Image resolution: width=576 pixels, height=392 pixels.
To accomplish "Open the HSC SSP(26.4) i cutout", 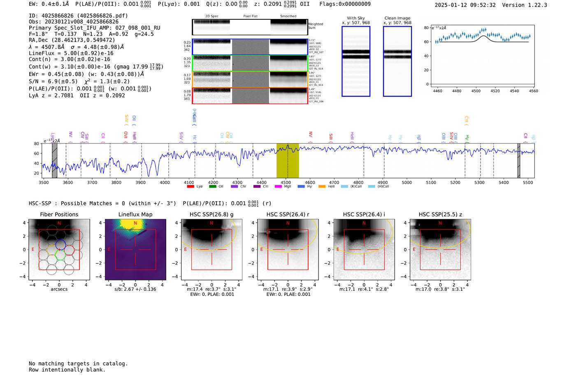I will tap(364, 249).
